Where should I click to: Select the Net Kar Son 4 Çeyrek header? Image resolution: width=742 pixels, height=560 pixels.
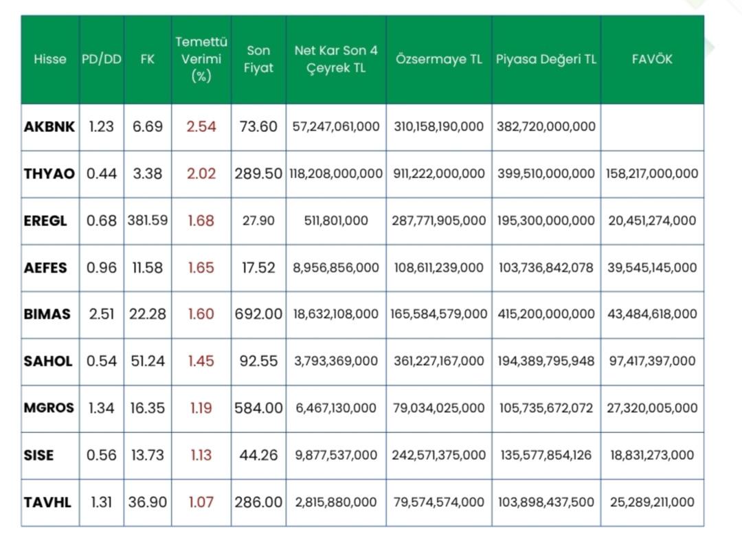coord(336,59)
